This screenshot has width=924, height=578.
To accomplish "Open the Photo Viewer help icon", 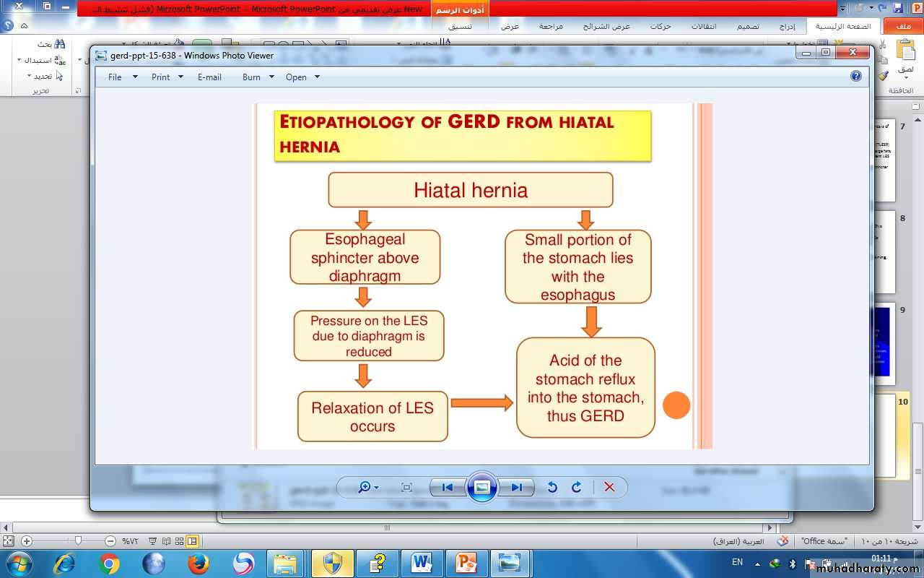I will 856,76.
